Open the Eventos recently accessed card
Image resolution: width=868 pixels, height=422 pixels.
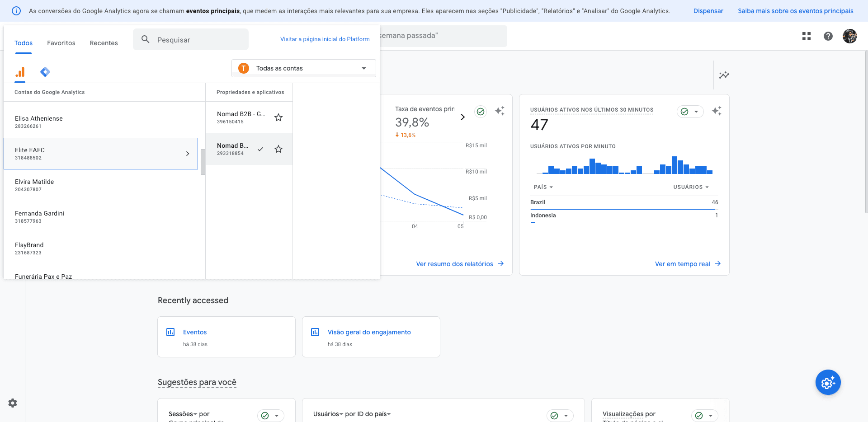[x=226, y=337]
